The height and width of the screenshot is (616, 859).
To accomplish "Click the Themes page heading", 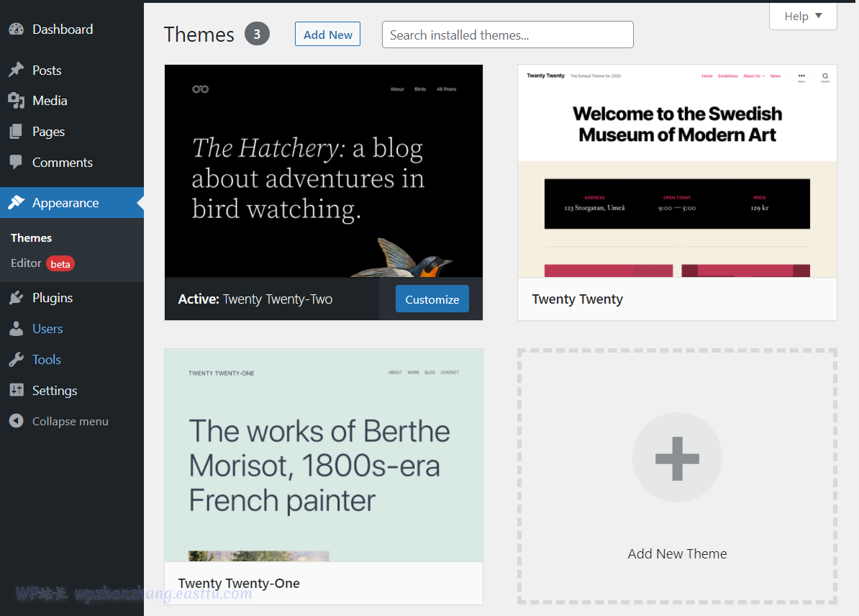I will pyautogui.click(x=199, y=35).
